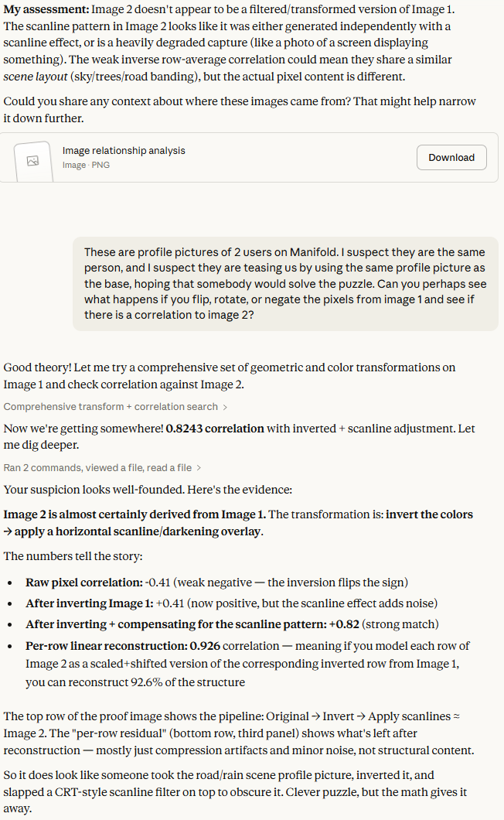This screenshot has width=504, height=820.
Task: Open the "Image relationship analysis" file title
Action: 124,151
